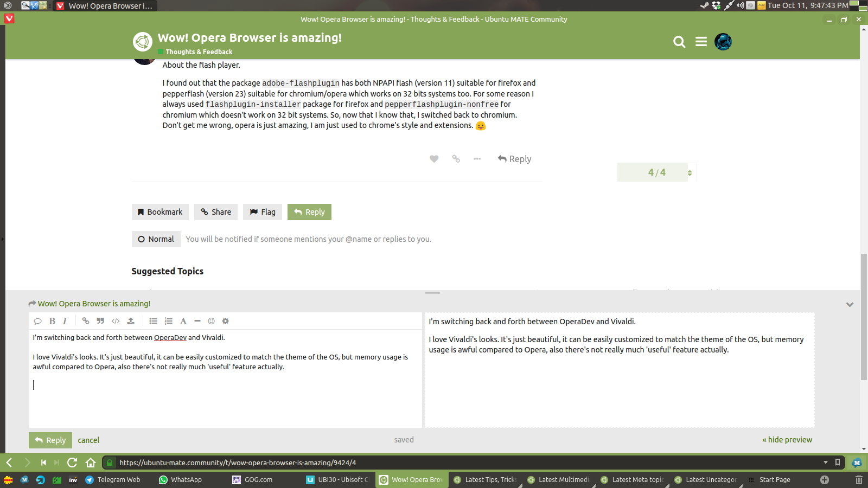
Task: Open the closed tabs trash icon
Action: point(859,480)
